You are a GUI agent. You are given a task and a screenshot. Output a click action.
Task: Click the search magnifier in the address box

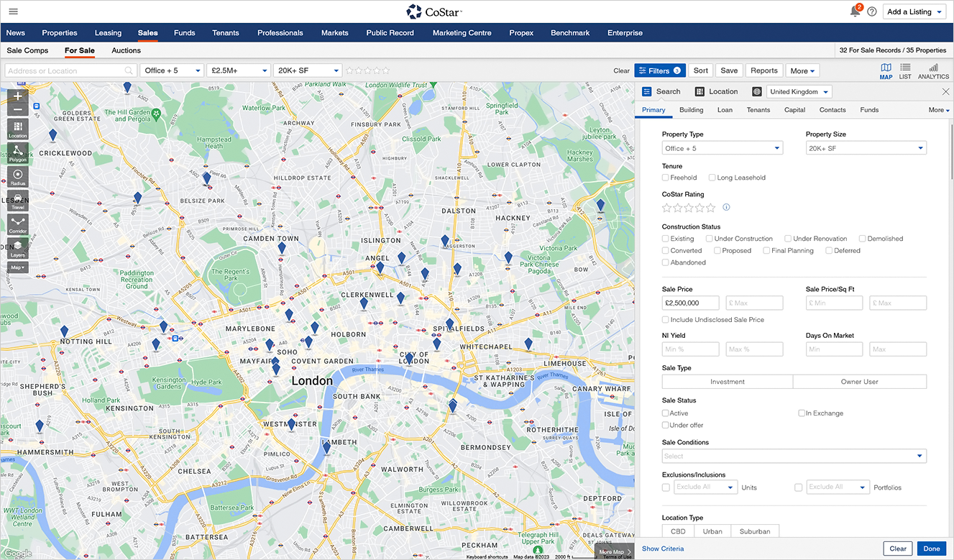[129, 70]
